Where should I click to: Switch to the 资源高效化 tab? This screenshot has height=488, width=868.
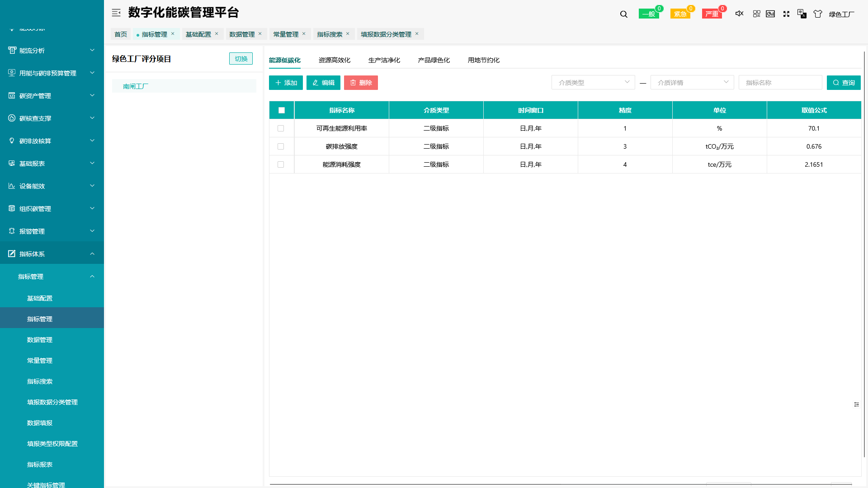[x=335, y=60]
